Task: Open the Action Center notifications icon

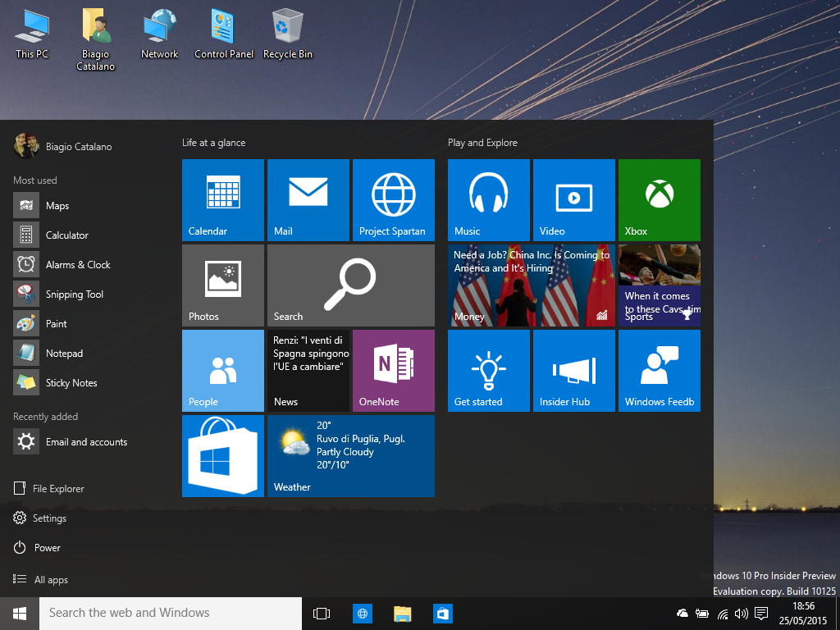Action: pos(761,614)
